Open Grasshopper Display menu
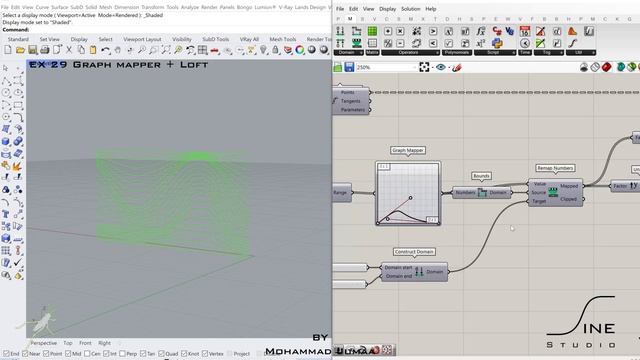 [387, 9]
